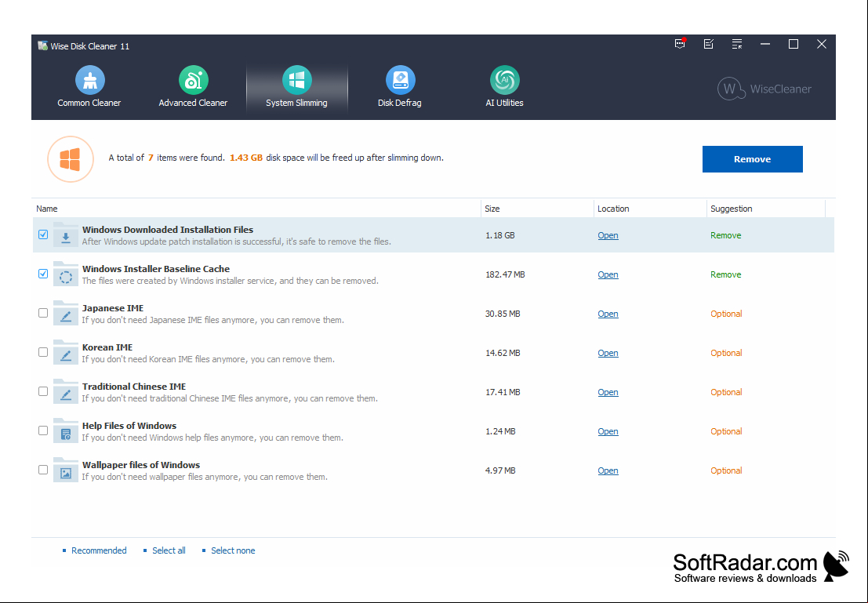868x603 pixels.
Task: Click the Help Files of Windows title
Action: coord(129,426)
